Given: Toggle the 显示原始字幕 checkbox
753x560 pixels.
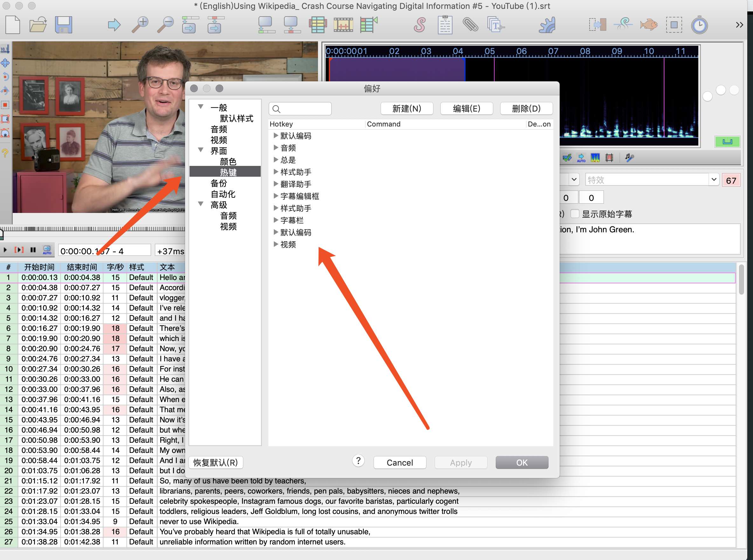Looking at the screenshot, I should [575, 214].
